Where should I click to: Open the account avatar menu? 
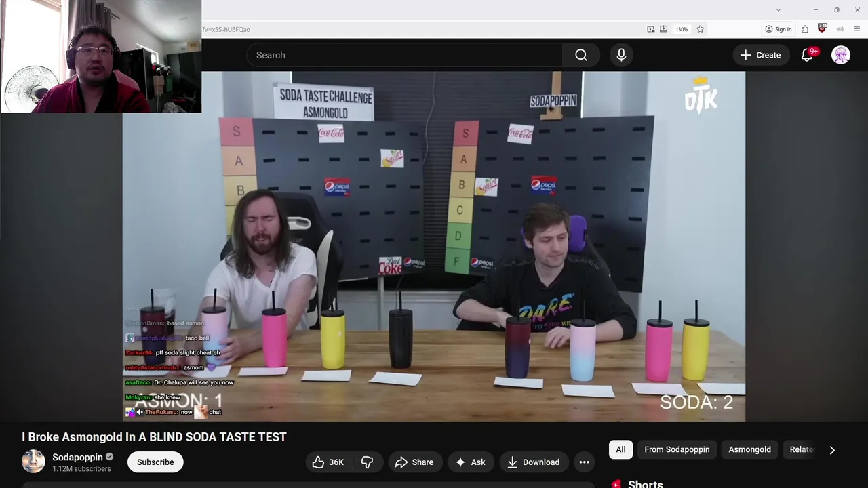841,55
